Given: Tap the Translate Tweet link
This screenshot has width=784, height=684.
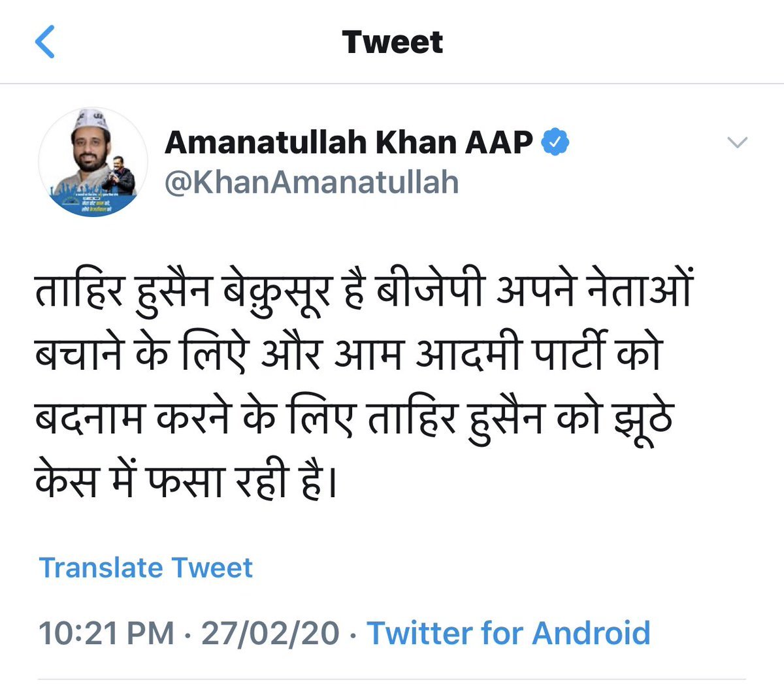Looking at the screenshot, I should [x=146, y=568].
